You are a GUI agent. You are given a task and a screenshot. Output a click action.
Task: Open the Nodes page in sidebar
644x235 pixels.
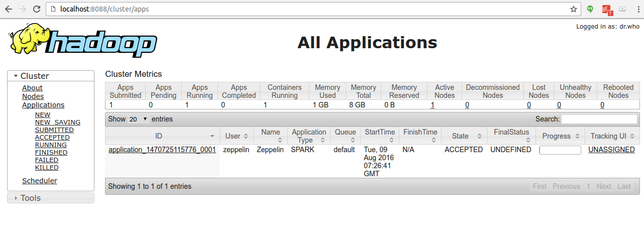(x=33, y=96)
